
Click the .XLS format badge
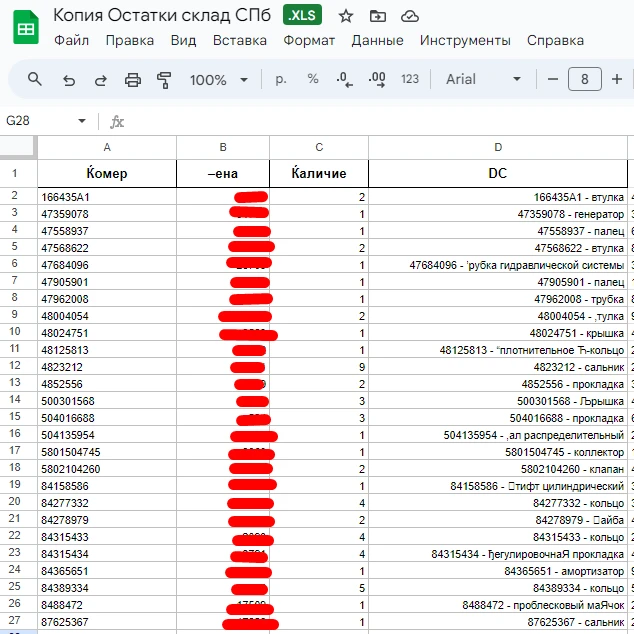coord(302,15)
